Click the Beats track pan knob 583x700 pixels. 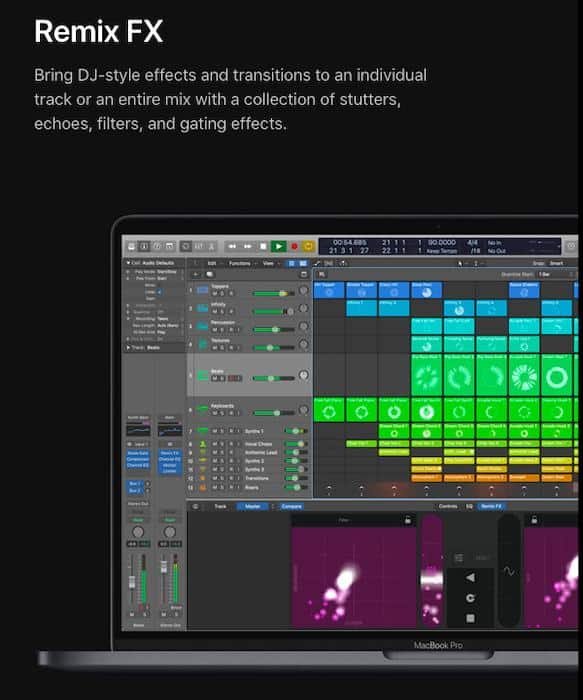(x=304, y=375)
